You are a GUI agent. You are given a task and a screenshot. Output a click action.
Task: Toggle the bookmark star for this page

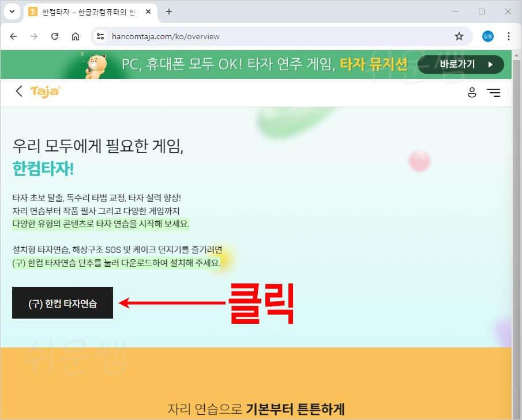coord(459,36)
